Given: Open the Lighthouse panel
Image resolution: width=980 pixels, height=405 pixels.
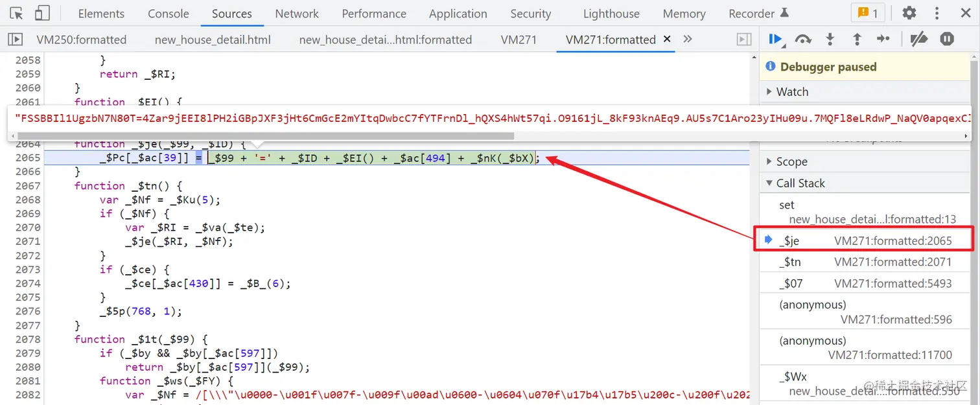Looking at the screenshot, I should (x=611, y=14).
